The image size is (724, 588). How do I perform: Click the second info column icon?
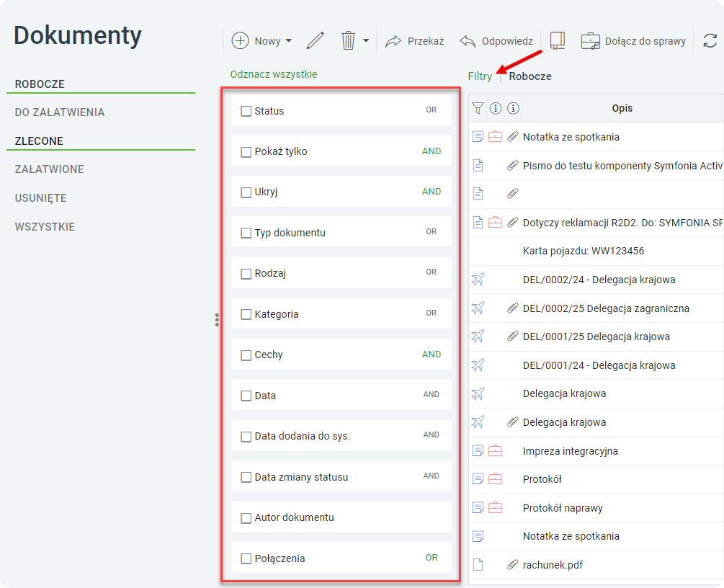click(513, 108)
